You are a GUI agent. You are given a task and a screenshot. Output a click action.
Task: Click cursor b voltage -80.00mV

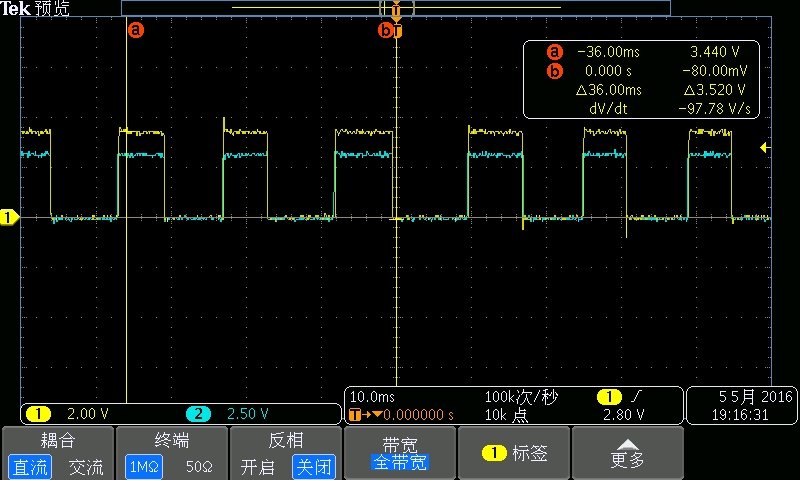(x=714, y=70)
